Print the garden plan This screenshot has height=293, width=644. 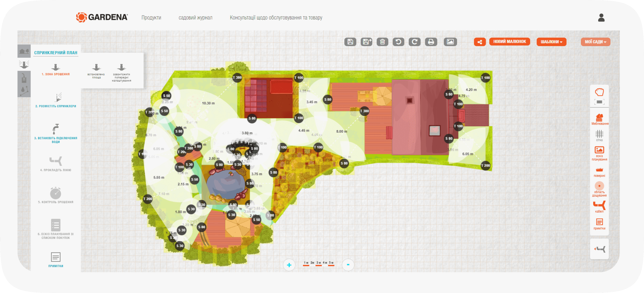[431, 42]
